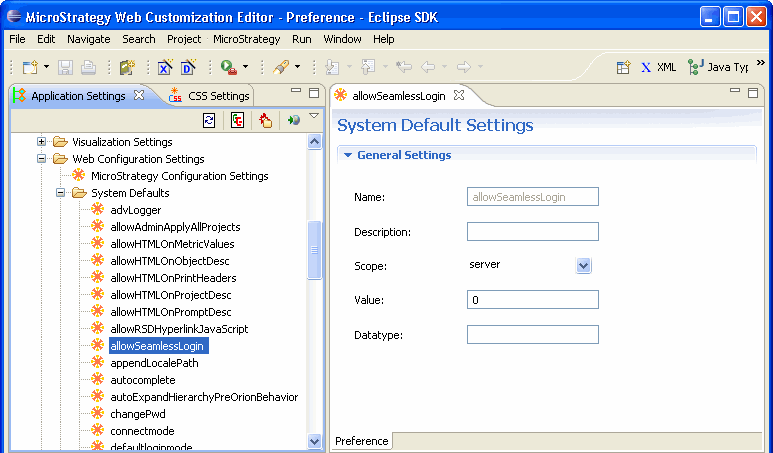Select the Preference bottom tab
The image size is (773, 453).
coord(361,441)
